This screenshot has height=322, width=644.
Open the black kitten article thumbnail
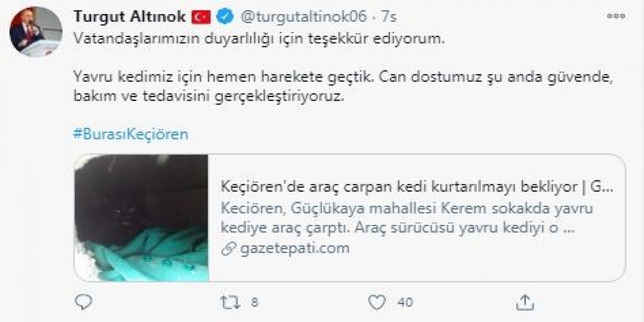click(141, 217)
